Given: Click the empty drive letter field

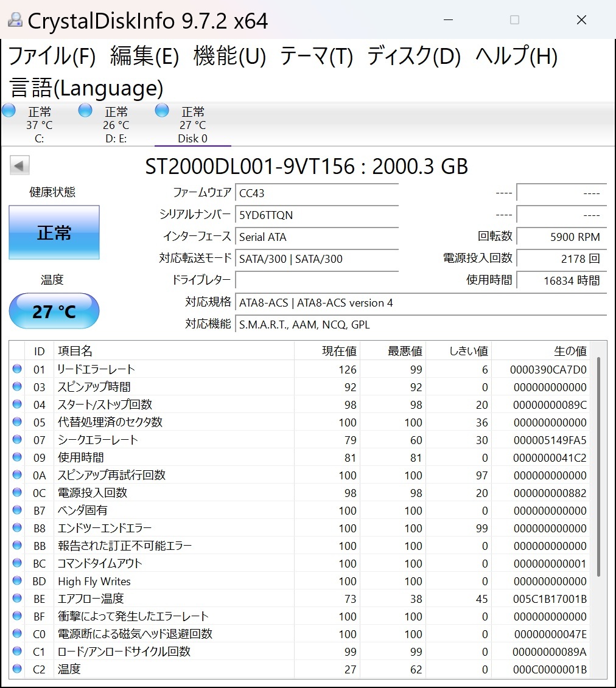Looking at the screenshot, I should coord(317,280).
